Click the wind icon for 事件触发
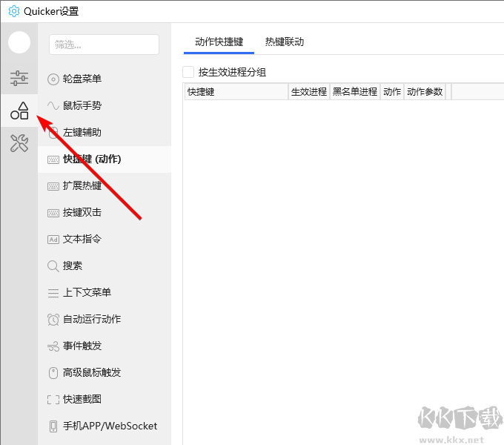This screenshot has height=445, width=504. tap(53, 346)
